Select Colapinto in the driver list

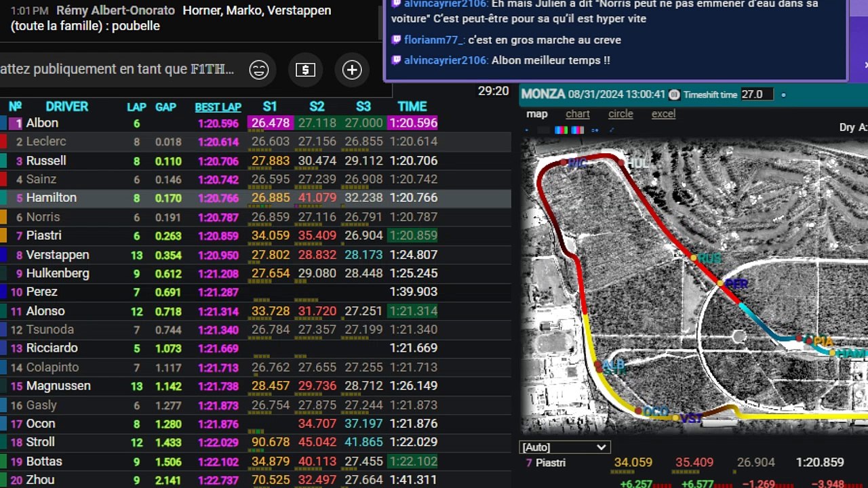pos(53,367)
